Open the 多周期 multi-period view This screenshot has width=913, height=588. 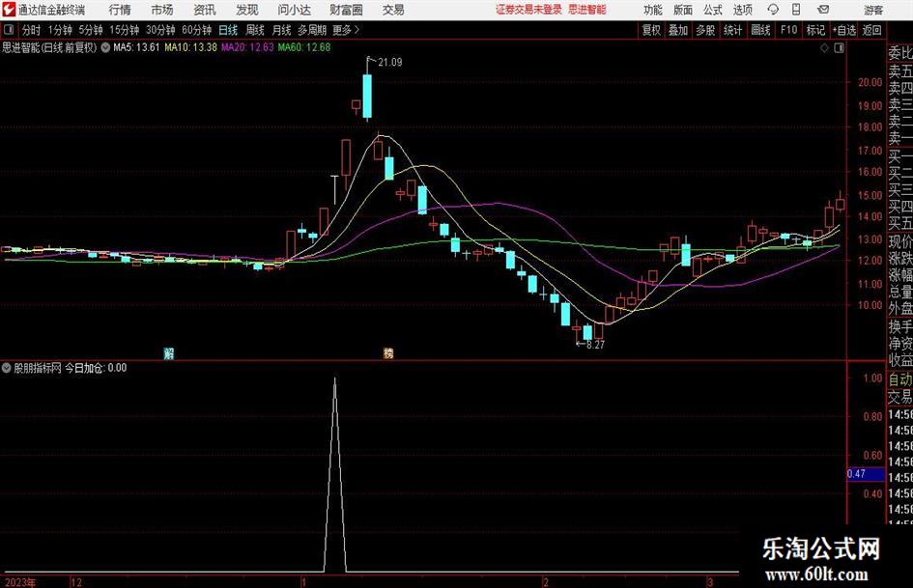tap(312, 30)
